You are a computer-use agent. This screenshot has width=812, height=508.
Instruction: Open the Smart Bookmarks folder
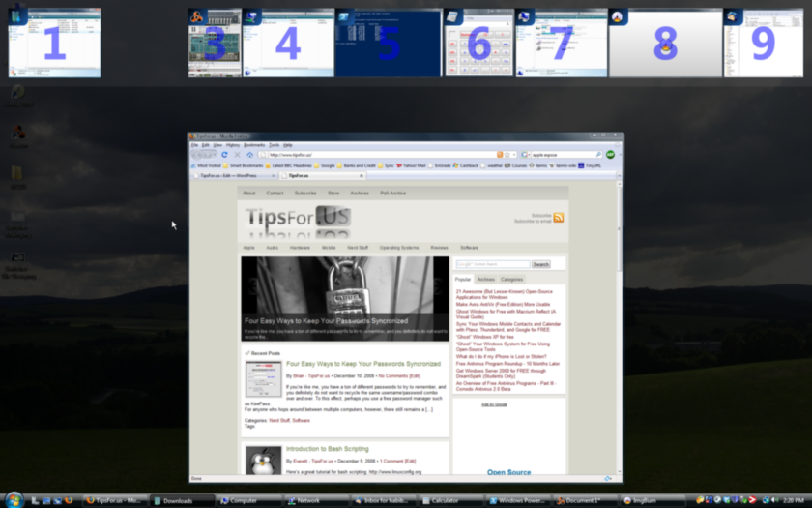coord(243,165)
